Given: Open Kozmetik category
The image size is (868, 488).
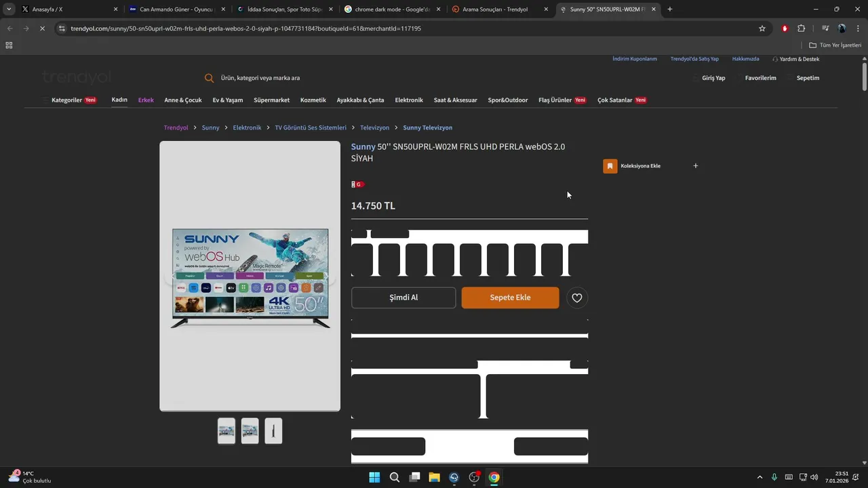Looking at the screenshot, I should (313, 100).
